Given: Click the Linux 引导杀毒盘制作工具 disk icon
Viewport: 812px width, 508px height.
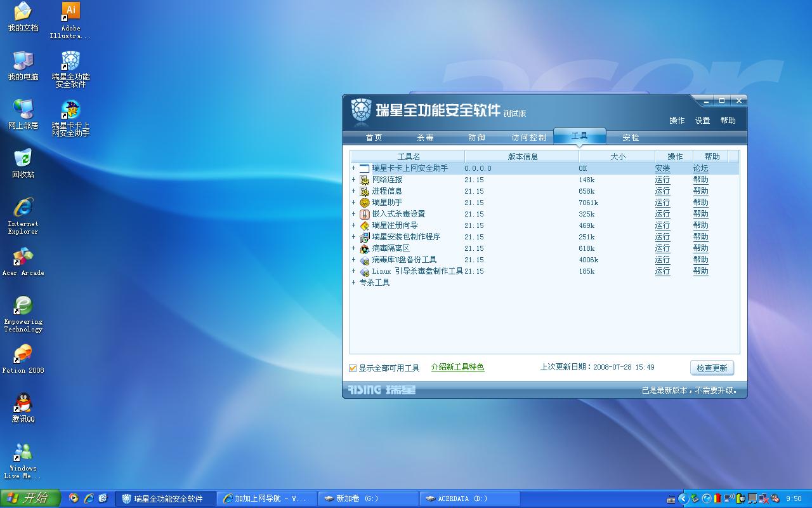Looking at the screenshot, I should tap(364, 271).
